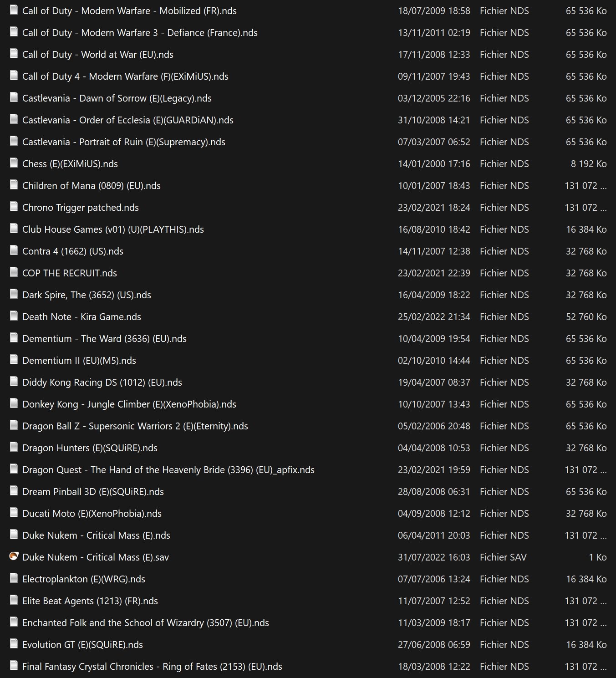This screenshot has width=616, height=678.
Task: Click the name Children of Mana (0809) (EU).nds
Action: pos(92,186)
